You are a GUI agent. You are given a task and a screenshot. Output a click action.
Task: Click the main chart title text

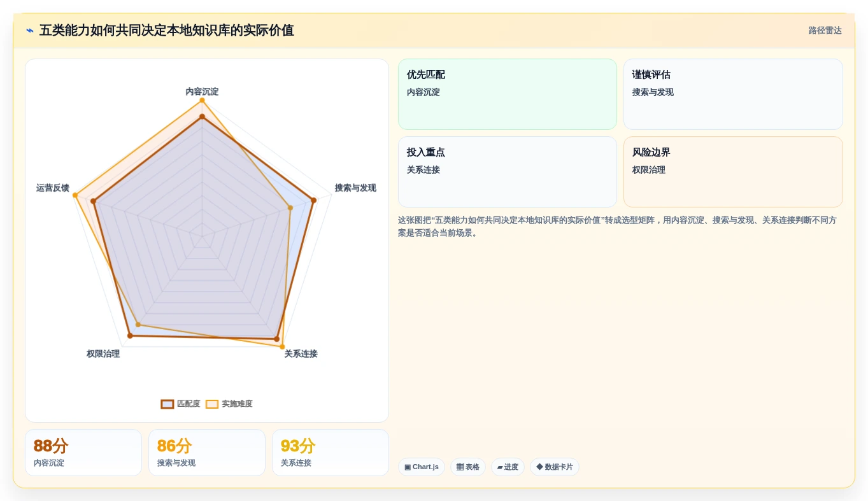pyautogui.click(x=167, y=31)
